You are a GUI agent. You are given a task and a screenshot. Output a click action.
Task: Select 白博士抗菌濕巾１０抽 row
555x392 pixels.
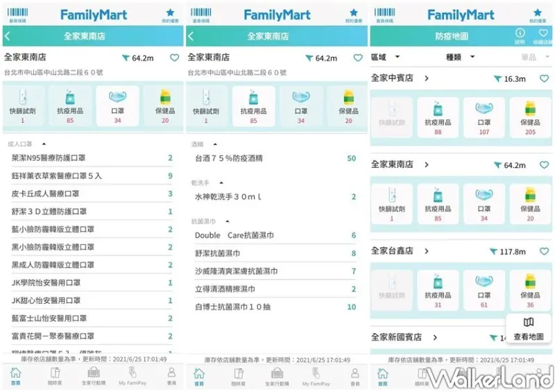275,307
